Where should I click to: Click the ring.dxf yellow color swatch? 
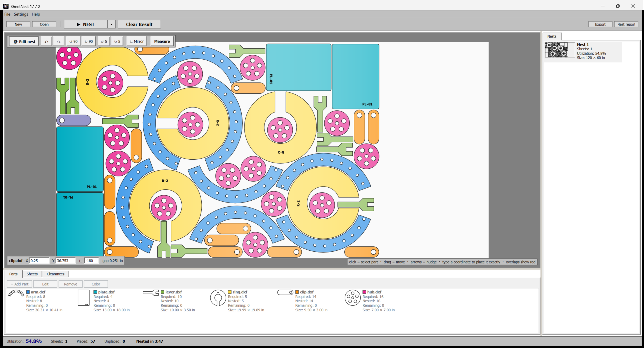230,292
